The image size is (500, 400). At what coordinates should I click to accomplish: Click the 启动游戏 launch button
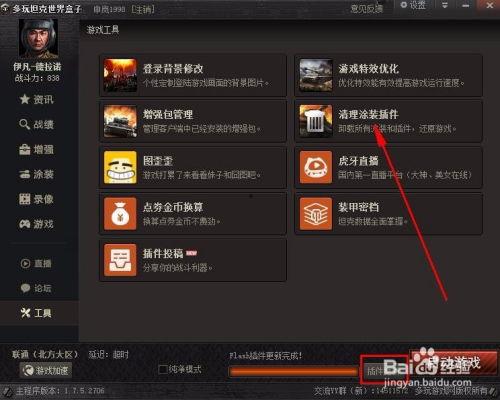point(453,362)
